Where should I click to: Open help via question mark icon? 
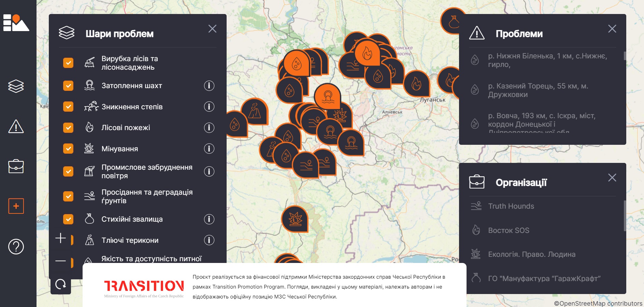[16, 247]
